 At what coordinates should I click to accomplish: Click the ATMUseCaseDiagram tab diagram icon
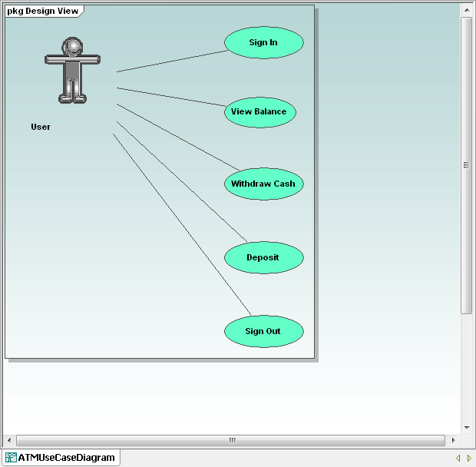pyautogui.click(x=11, y=458)
